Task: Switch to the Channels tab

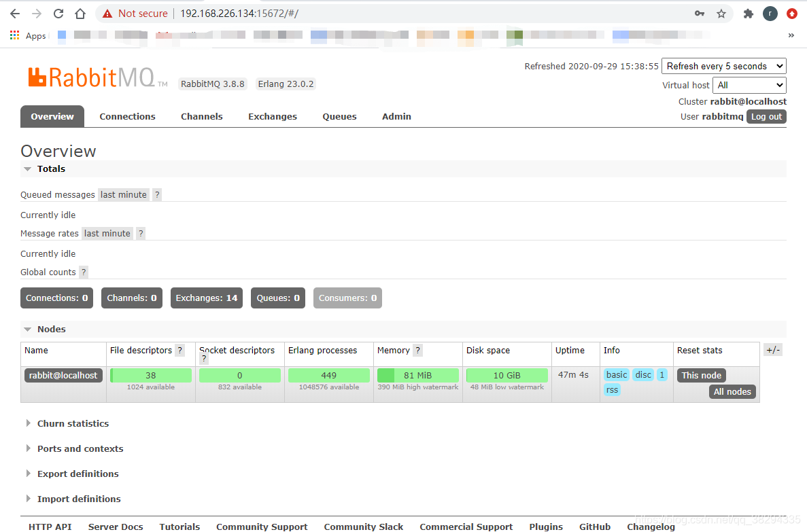Action: (x=201, y=116)
